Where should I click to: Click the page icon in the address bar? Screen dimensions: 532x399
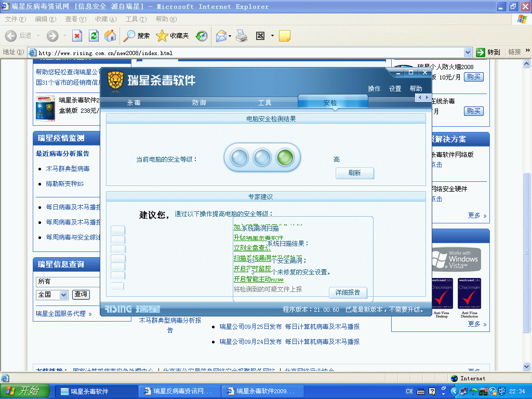33,52
